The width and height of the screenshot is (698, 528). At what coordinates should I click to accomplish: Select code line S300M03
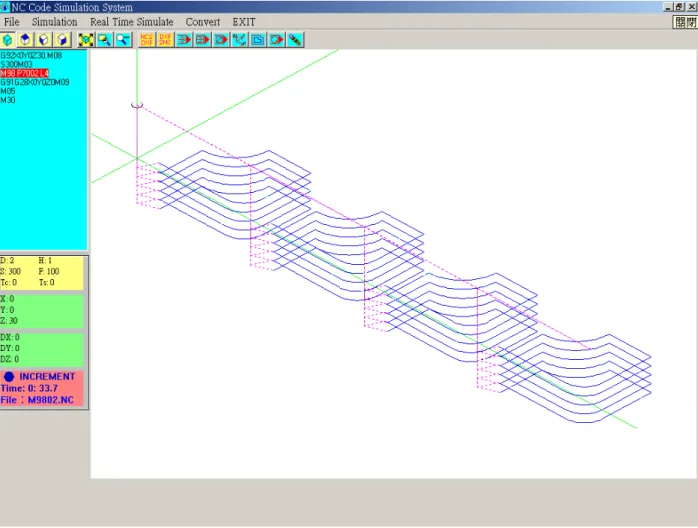click(16, 65)
